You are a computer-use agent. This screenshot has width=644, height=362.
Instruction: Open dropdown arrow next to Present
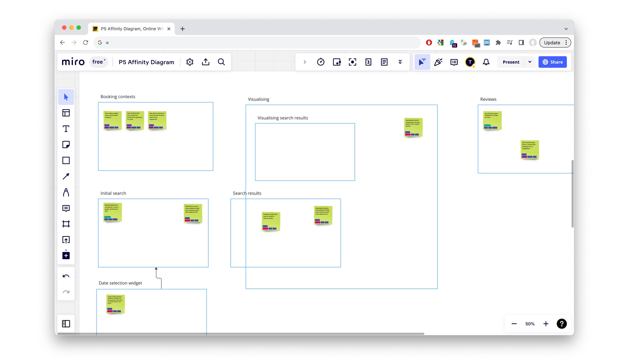point(530,62)
